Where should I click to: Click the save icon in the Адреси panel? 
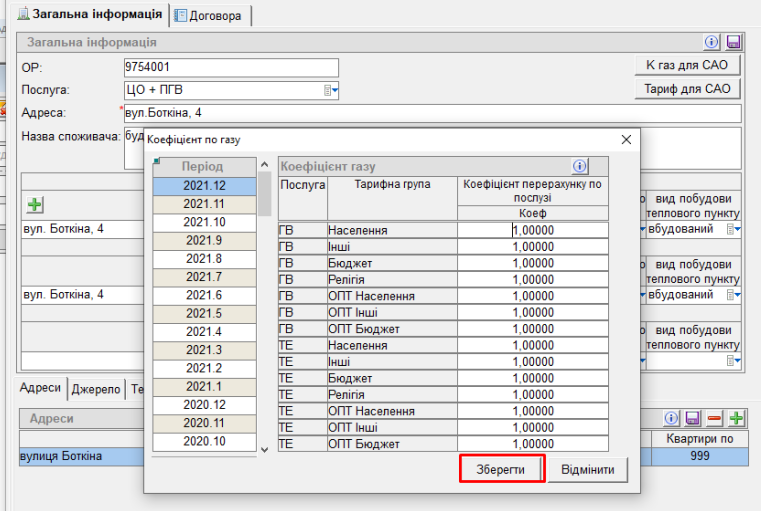point(694,417)
